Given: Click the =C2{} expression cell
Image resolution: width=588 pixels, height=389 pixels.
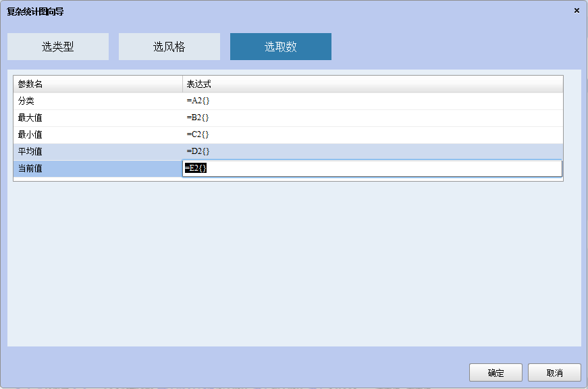Looking at the screenshot, I should [x=373, y=134].
